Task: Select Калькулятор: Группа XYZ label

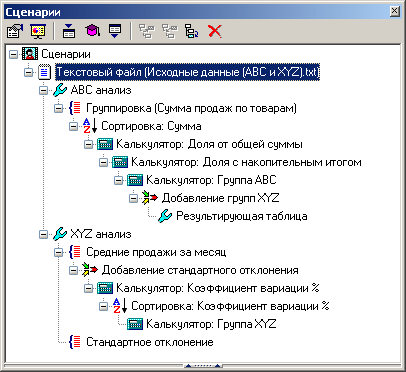Action: tap(211, 324)
